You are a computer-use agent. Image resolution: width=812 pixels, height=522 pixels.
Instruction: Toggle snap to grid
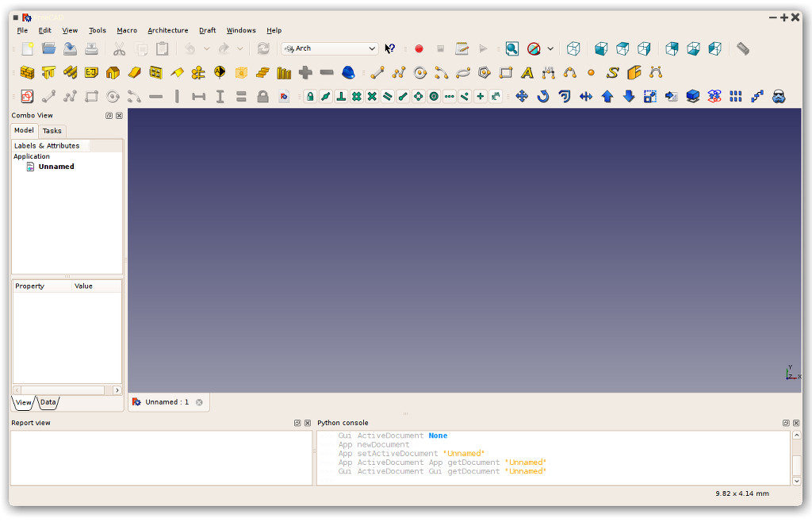[356, 96]
